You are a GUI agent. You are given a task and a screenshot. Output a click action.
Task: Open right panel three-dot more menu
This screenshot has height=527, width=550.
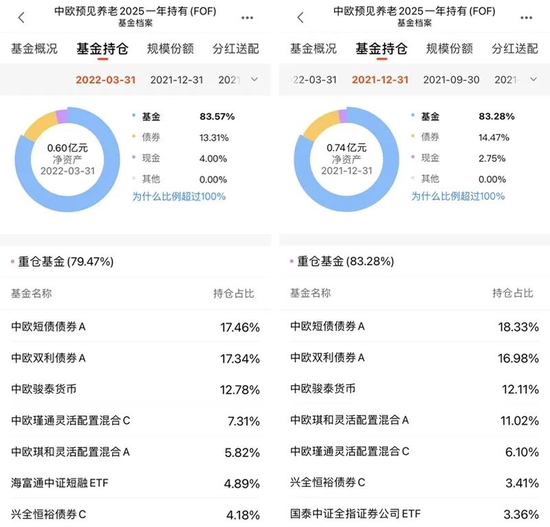(526, 18)
